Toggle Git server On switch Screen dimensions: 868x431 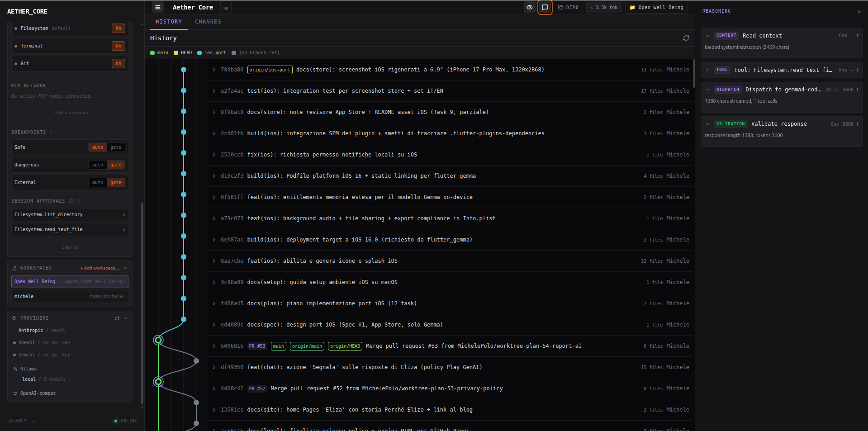119,63
